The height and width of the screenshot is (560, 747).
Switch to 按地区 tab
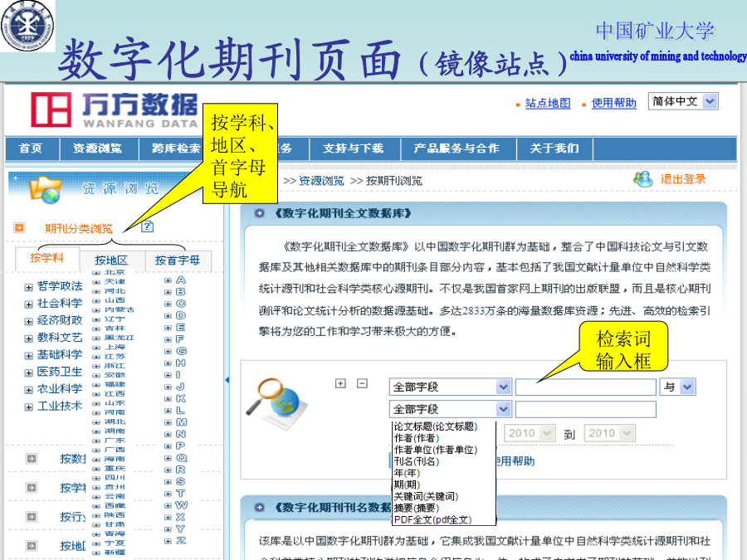tap(111, 261)
